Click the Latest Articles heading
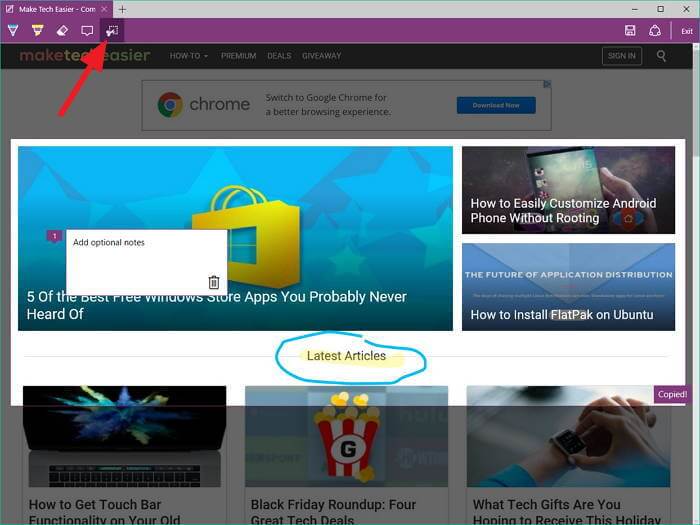 (346, 356)
